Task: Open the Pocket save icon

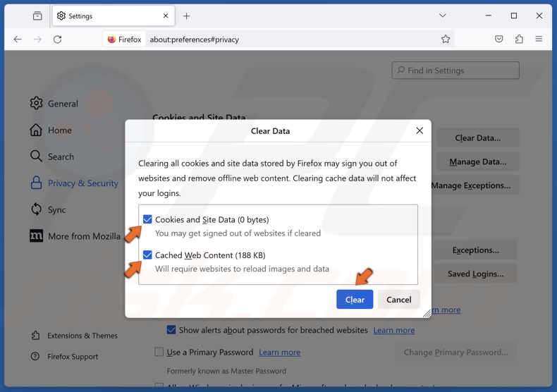Action: (x=498, y=39)
